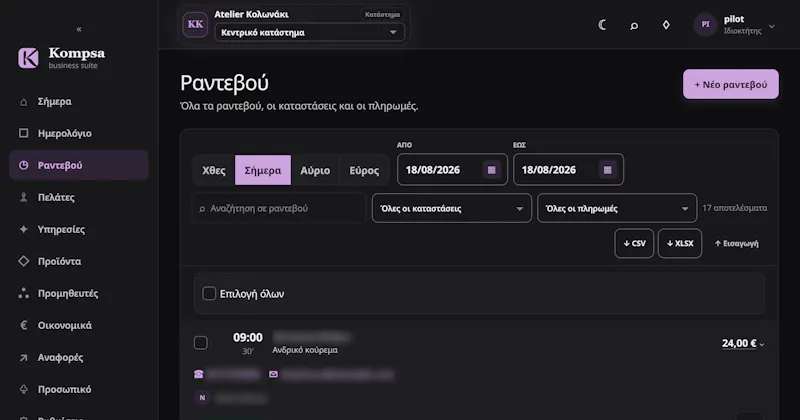Open the ΑΠΟ calendar picker icon
Screen dimensions: 800x420
click(491, 170)
